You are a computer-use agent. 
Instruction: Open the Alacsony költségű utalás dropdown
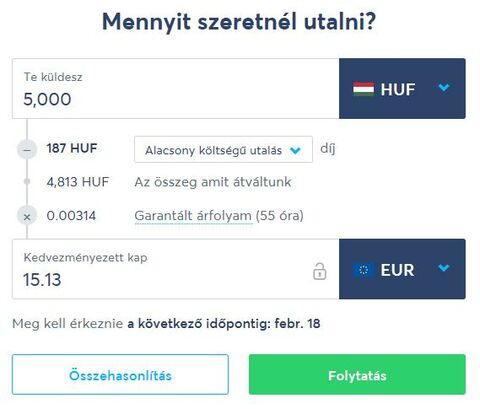tap(223, 150)
